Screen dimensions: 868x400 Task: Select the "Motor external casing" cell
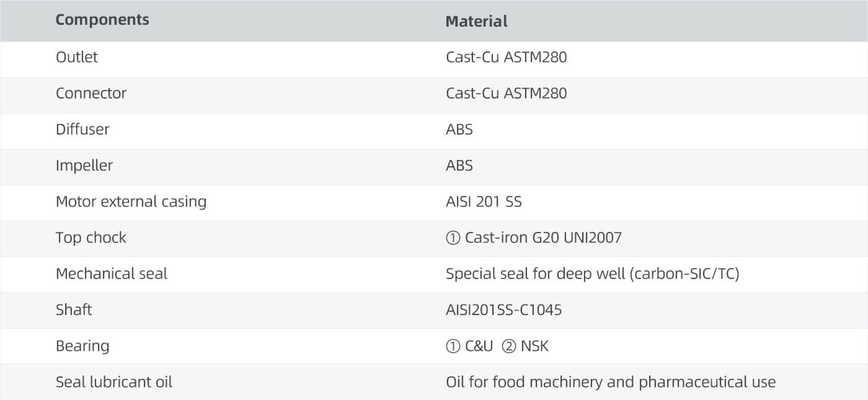click(x=131, y=202)
